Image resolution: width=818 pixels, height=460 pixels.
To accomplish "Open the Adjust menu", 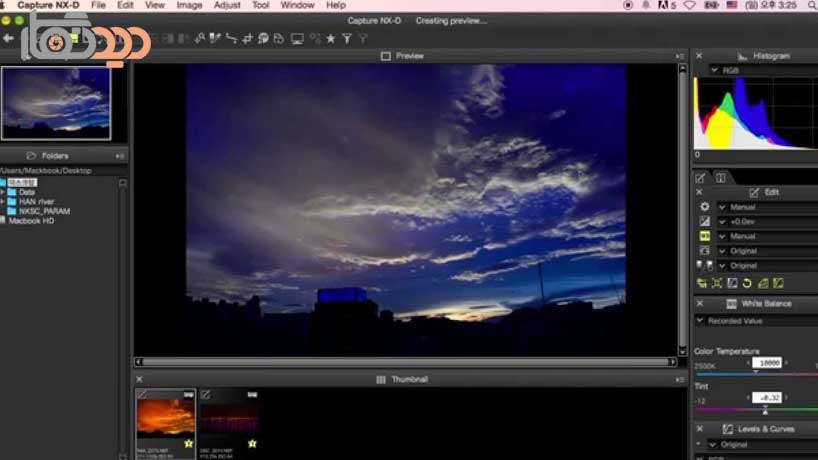I will click(x=227, y=5).
